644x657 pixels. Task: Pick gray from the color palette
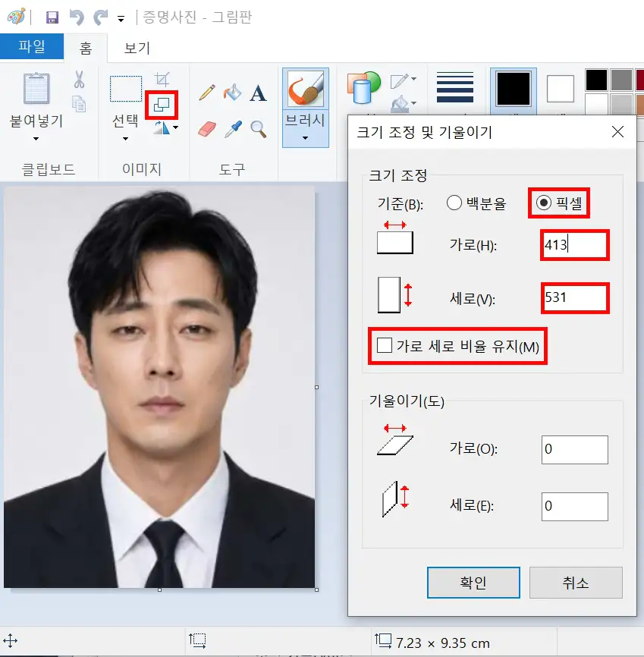point(621,80)
